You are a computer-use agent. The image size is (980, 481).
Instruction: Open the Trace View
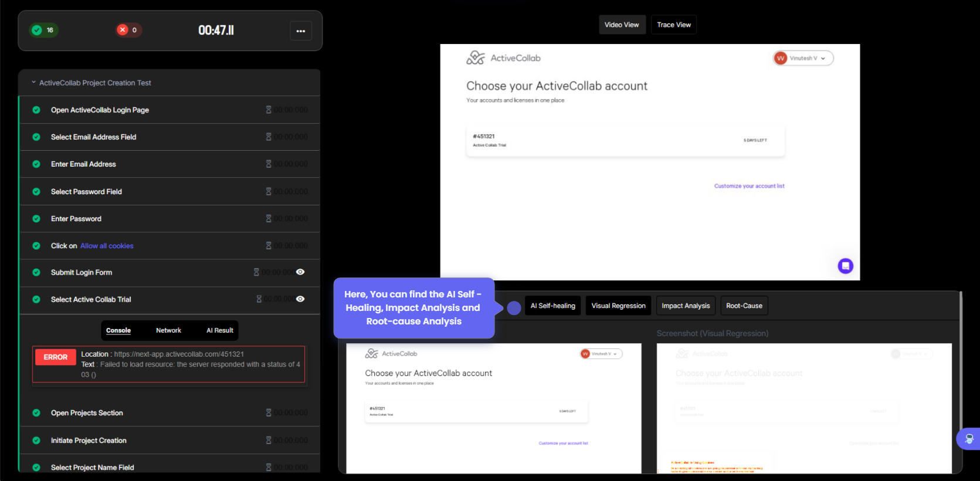[673, 25]
